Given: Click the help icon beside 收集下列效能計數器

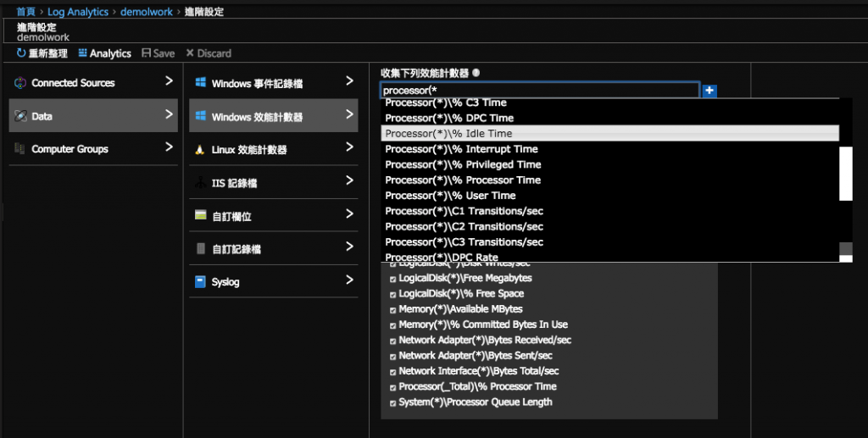Looking at the screenshot, I should pos(476,73).
